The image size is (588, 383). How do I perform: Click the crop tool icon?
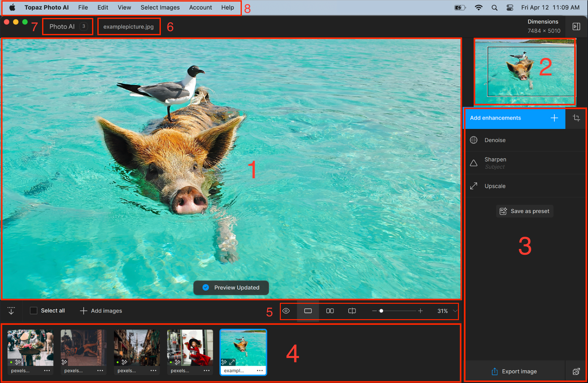click(x=576, y=118)
